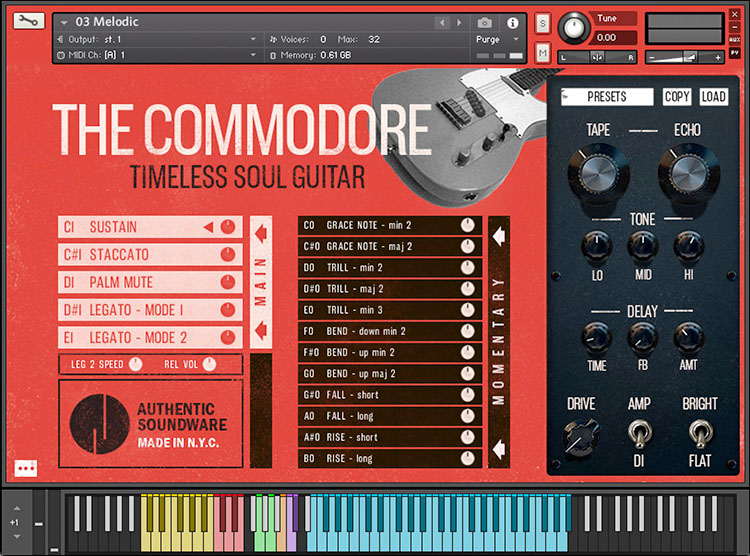Click the FALL - long row knob
Screen dimensions: 750x556
point(468,416)
